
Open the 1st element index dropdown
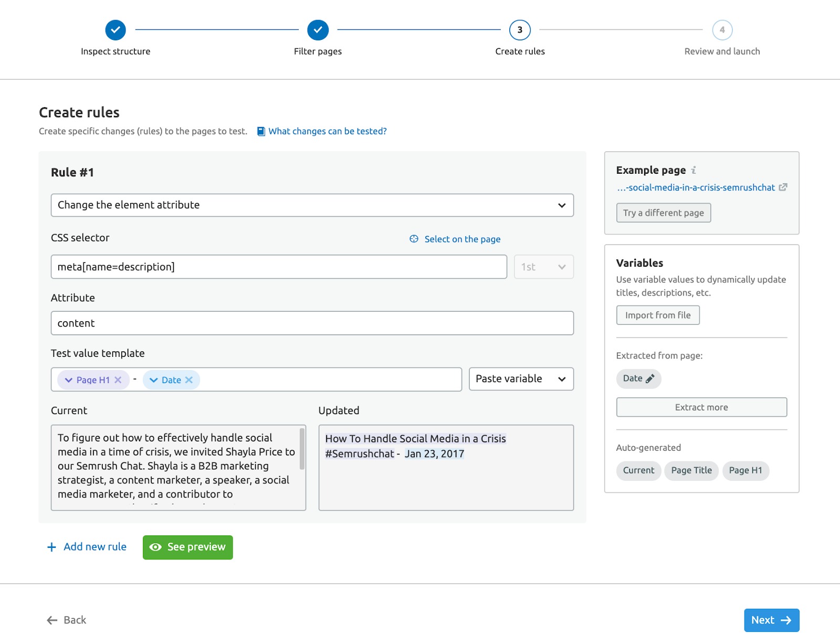pos(543,267)
